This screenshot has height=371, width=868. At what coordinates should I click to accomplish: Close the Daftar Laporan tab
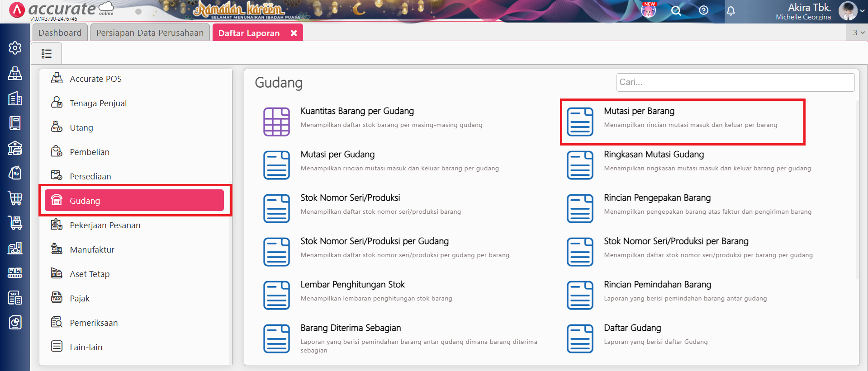coord(294,33)
